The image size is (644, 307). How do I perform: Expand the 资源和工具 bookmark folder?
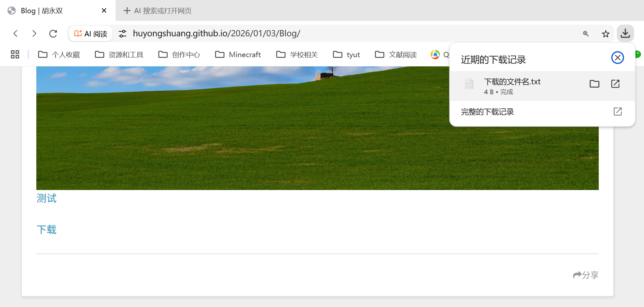[x=119, y=55]
